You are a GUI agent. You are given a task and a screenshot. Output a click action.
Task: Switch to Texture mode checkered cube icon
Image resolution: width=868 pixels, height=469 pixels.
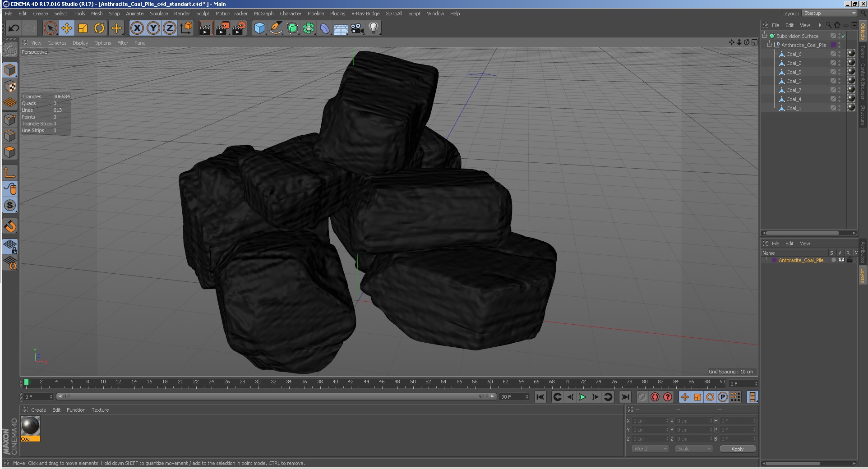tap(10, 86)
